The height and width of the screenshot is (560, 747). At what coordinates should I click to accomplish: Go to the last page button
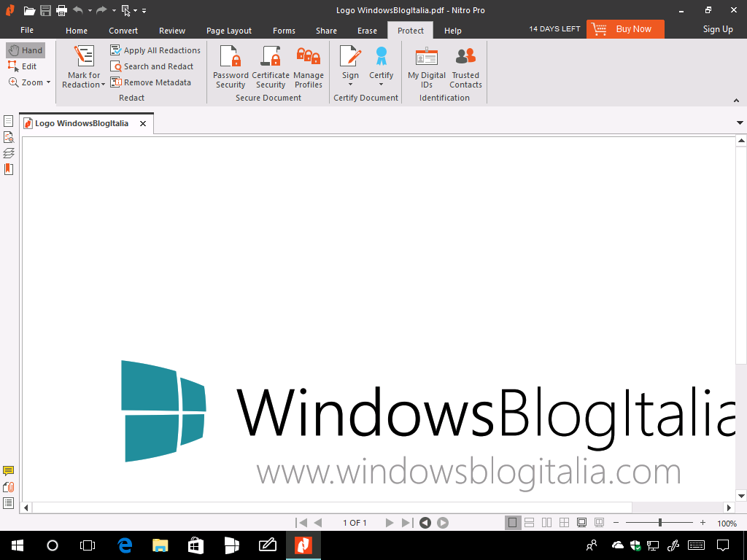point(407,523)
